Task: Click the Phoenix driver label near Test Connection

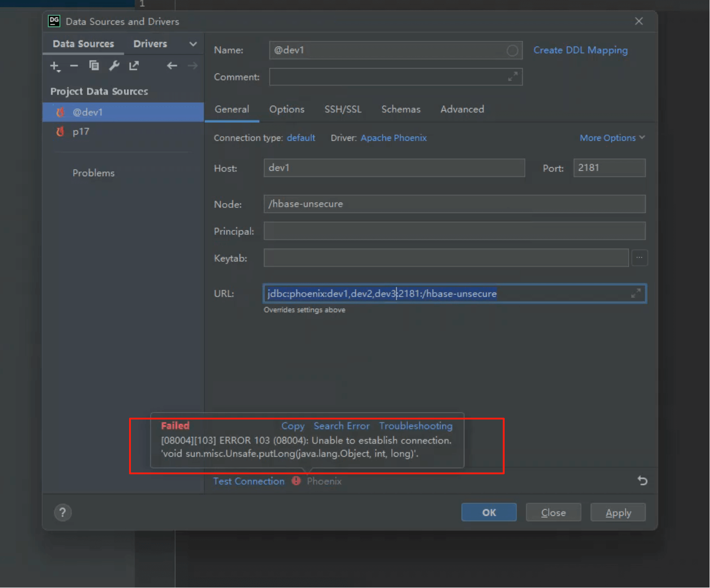Action: pos(324,481)
